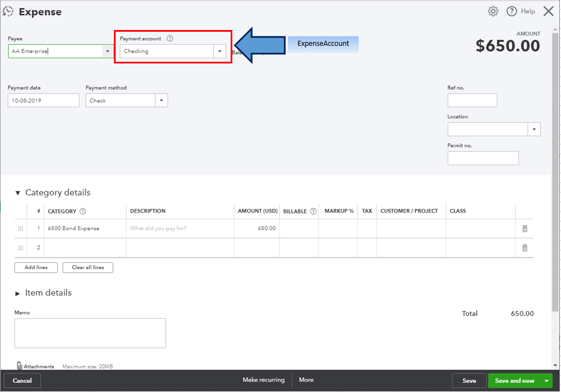Click the 650.00 amount cell in line 1
561x392 pixels.
point(257,228)
